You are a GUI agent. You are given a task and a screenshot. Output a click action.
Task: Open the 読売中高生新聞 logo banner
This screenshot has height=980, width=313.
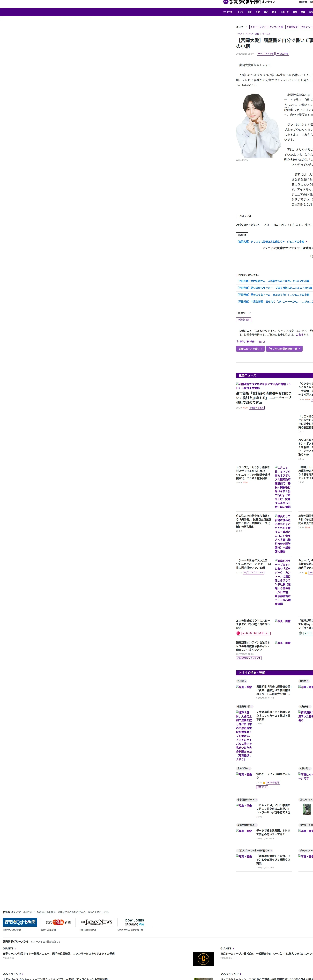pyautogui.click(x=58, y=922)
